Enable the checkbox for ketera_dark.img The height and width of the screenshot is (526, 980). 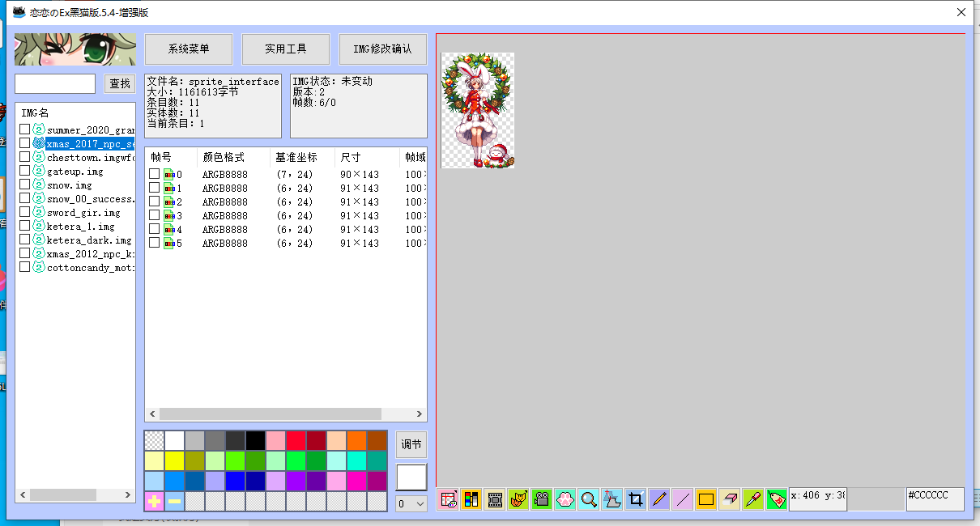coord(25,240)
